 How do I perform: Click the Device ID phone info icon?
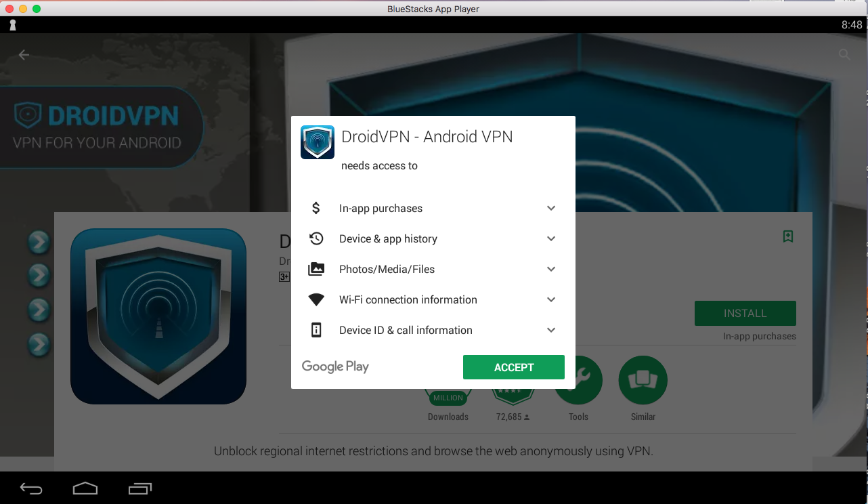(x=316, y=330)
